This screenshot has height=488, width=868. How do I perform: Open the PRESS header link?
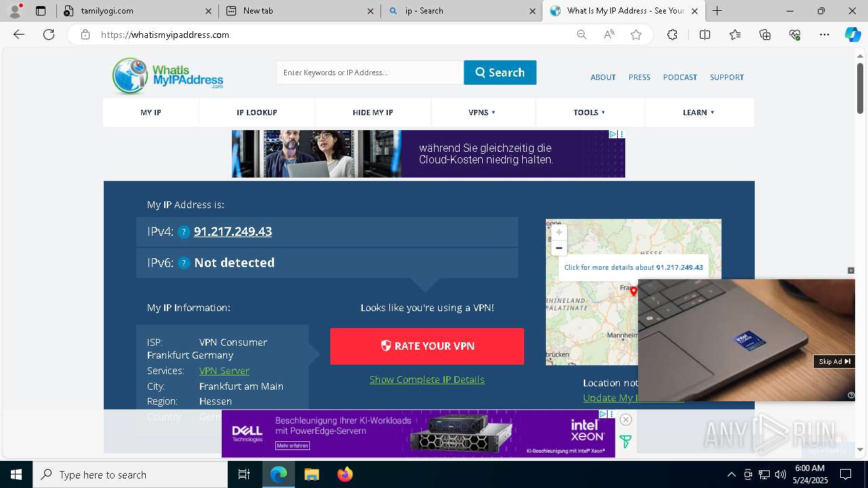point(639,77)
